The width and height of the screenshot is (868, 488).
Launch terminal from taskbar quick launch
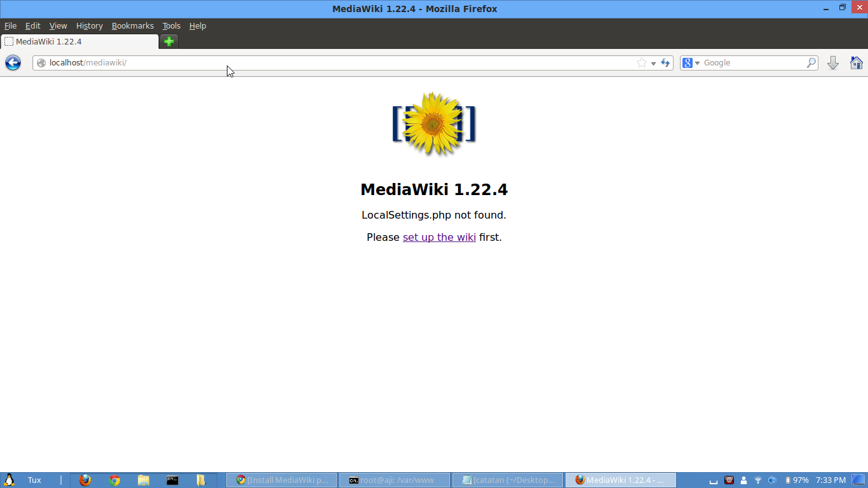coord(172,480)
